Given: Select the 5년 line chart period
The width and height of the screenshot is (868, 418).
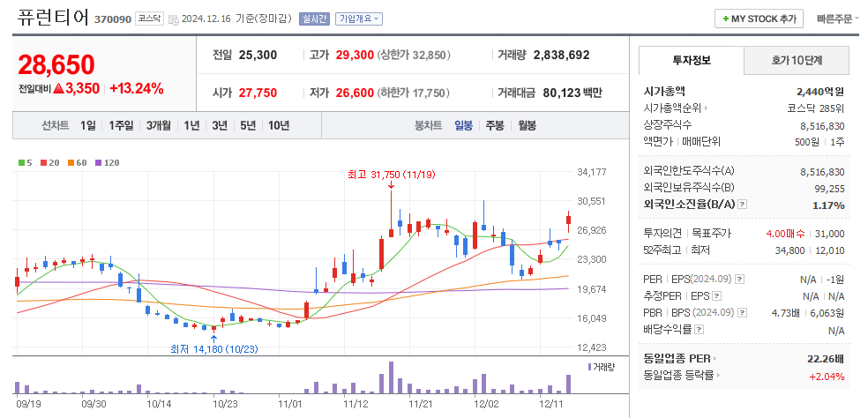Looking at the screenshot, I should click(x=248, y=126).
